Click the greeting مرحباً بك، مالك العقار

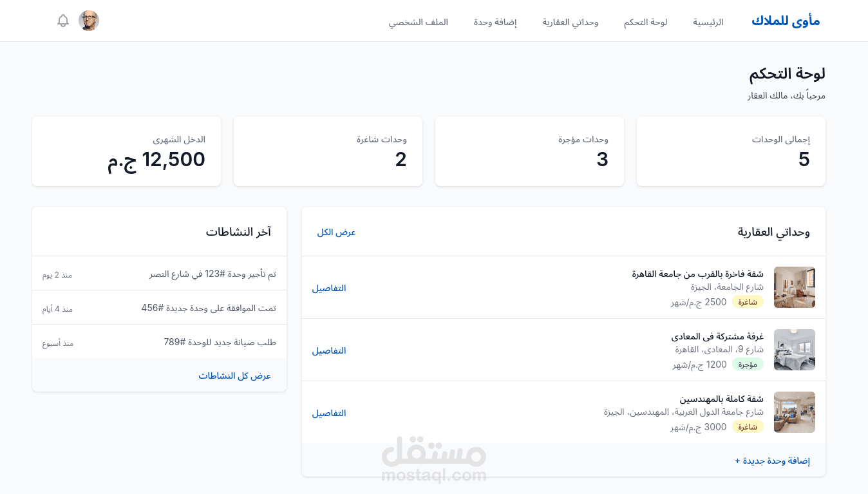coord(786,96)
